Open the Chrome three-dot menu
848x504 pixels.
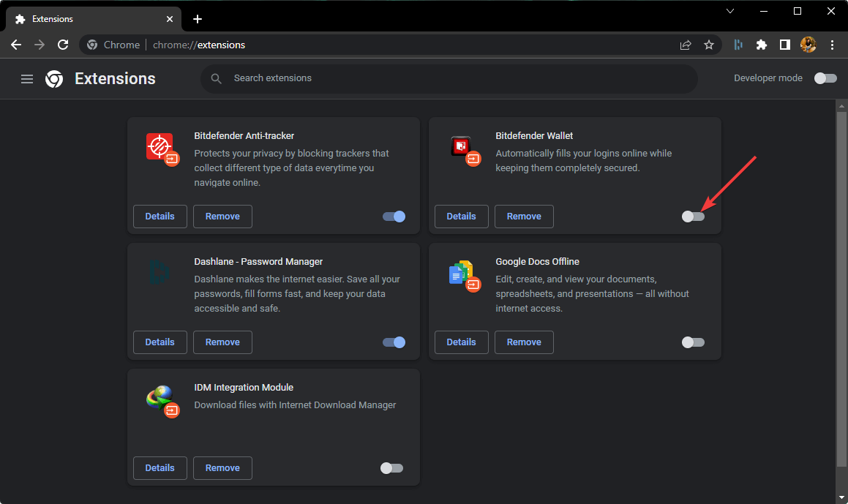833,45
